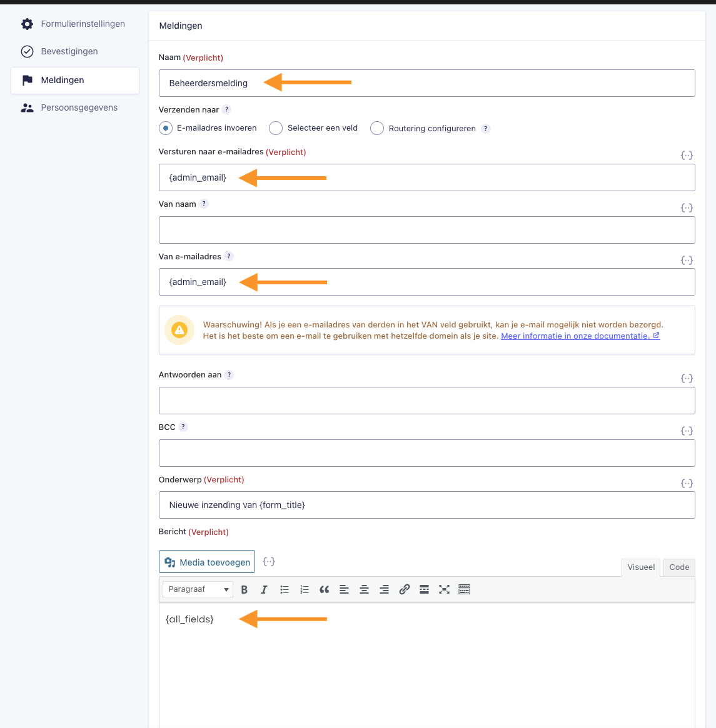The width and height of the screenshot is (716, 728).
Task: Enable distraction-free fullscreen editor mode
Action: (x=444, y=589)
